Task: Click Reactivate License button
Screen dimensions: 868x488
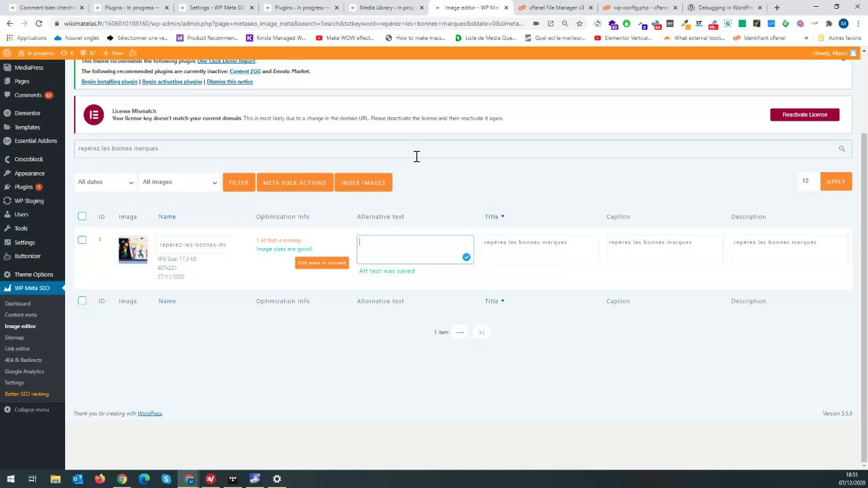Action: coord(805,115)
